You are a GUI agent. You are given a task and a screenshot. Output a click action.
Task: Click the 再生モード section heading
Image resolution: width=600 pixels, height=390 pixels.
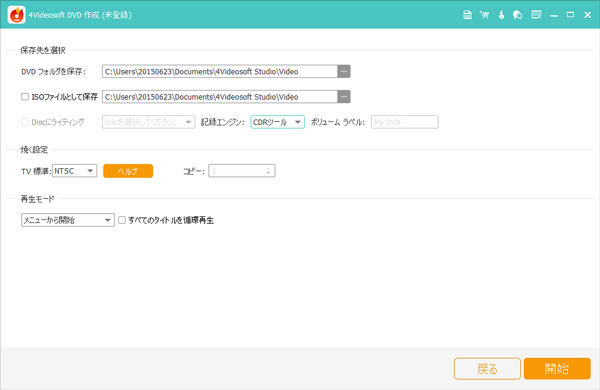point(37,199)
